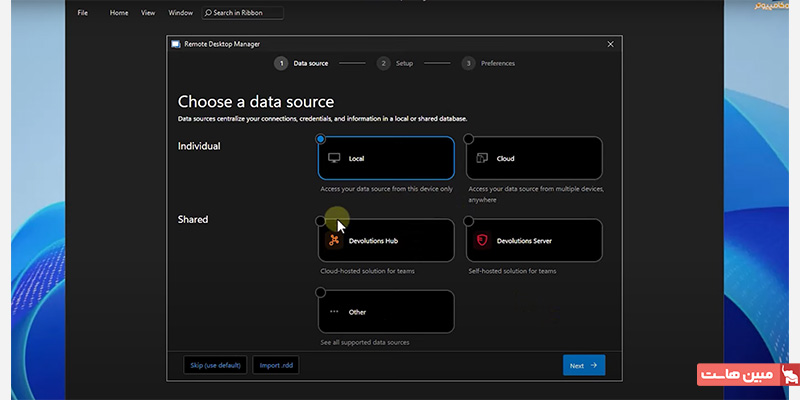Click 'See all supported data sources' text

(x=365, y=342)
